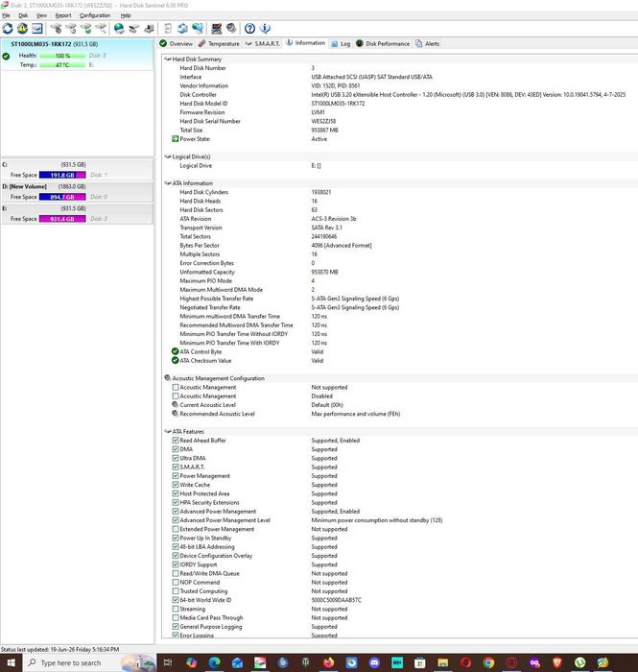Select the D: [New Volume] drive entry
The width and height of the screenshot is (638, 672).
[x=77, y=192]
